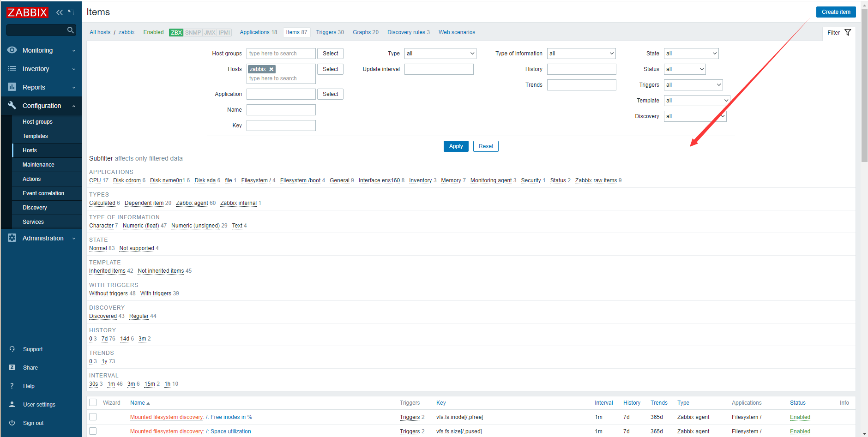Open Monitoring via the eye icon
868x437 pixels.
[x=12, y=50]
